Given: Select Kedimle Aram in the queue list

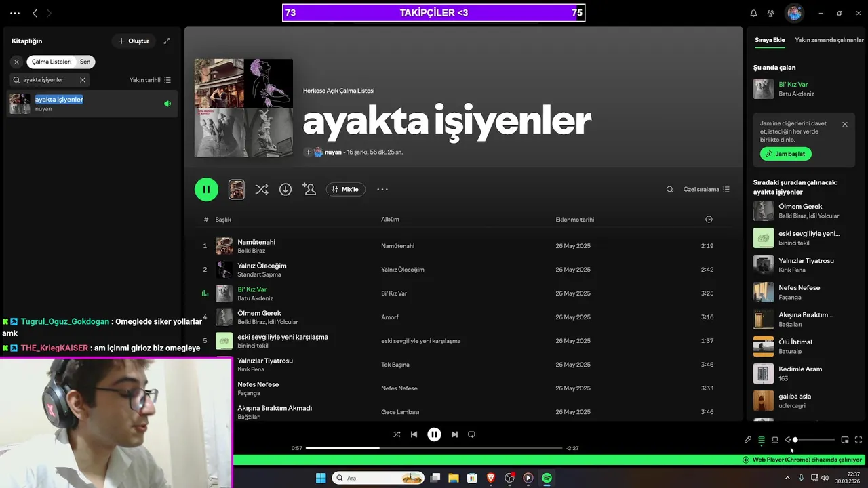Looking at the screenshot, I should click(802, 373).
